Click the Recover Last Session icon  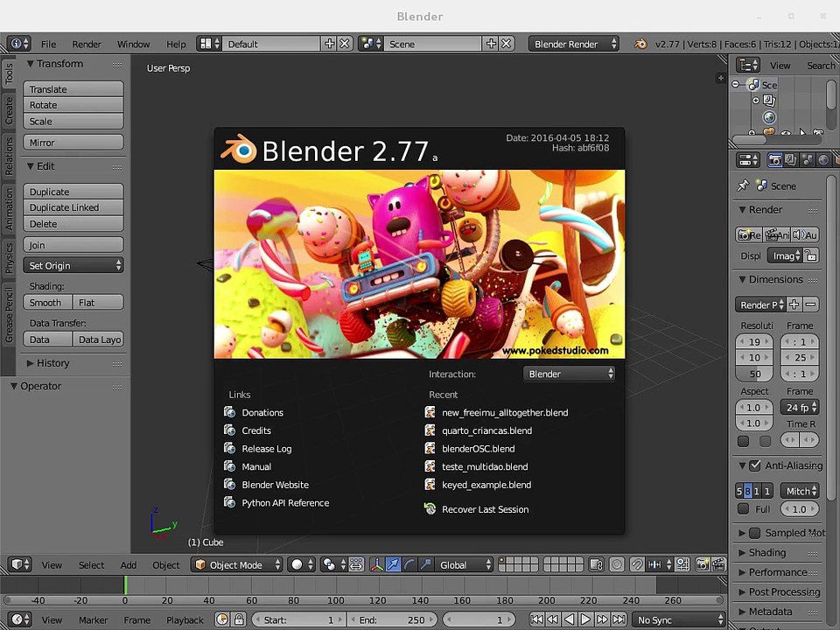pos(430,508)
